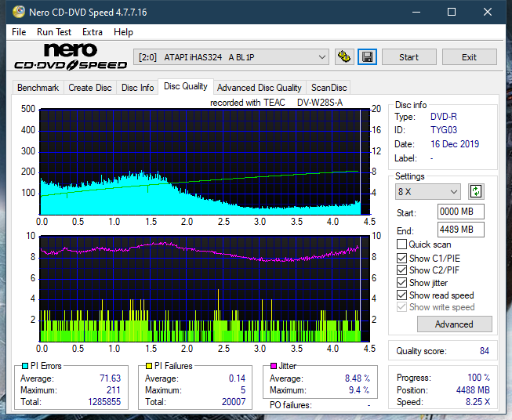Toggle the Show jitter checkbox

click(x=401, y=283)
